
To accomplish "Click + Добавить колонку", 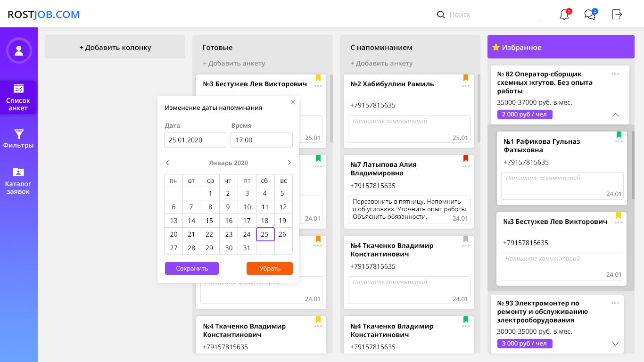I will pyautogui.click(x=115, y=47).
